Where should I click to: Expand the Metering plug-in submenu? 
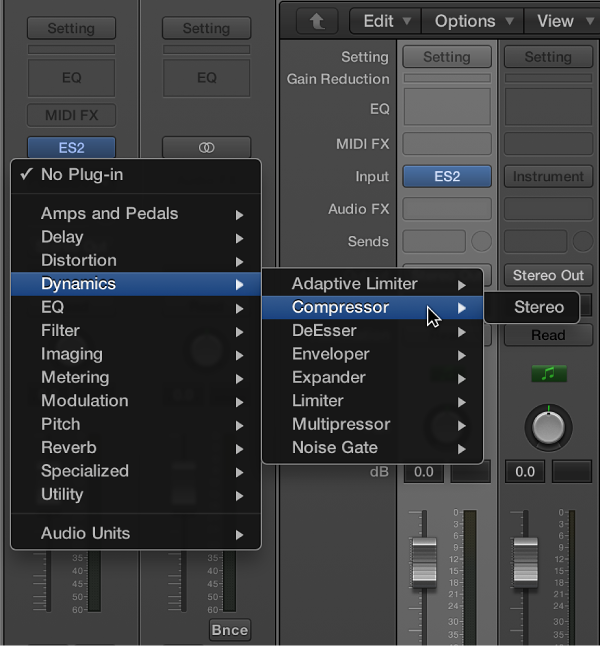[136, 377]
